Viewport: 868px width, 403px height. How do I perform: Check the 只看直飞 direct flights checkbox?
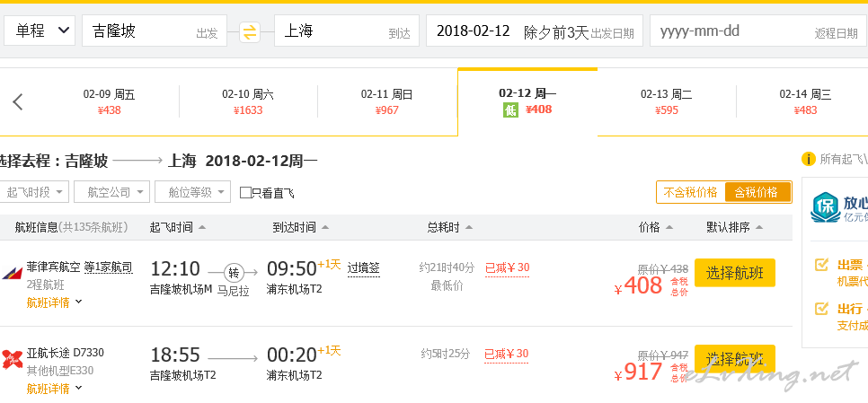pyautogui.click(x=245, y=192)
